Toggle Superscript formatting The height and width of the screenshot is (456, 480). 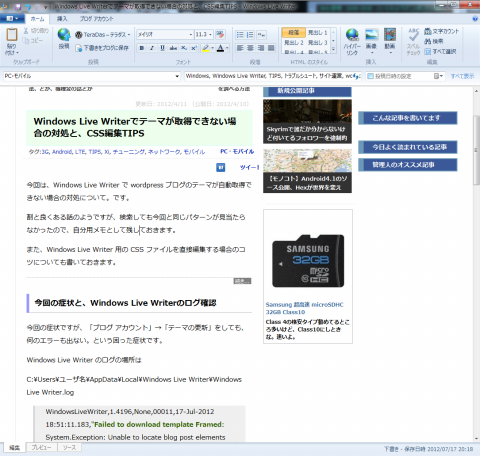tap(194, 48)
